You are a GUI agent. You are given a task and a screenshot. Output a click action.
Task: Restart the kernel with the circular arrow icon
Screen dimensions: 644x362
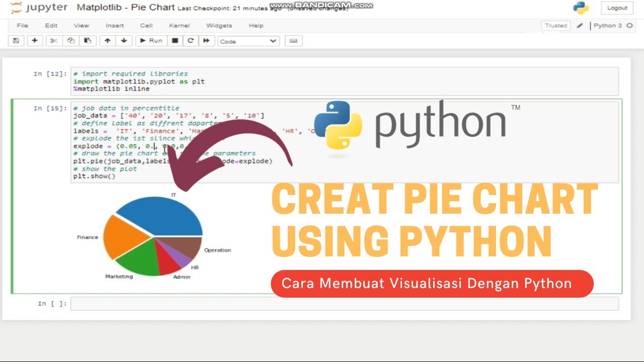[x=190, y=41]
